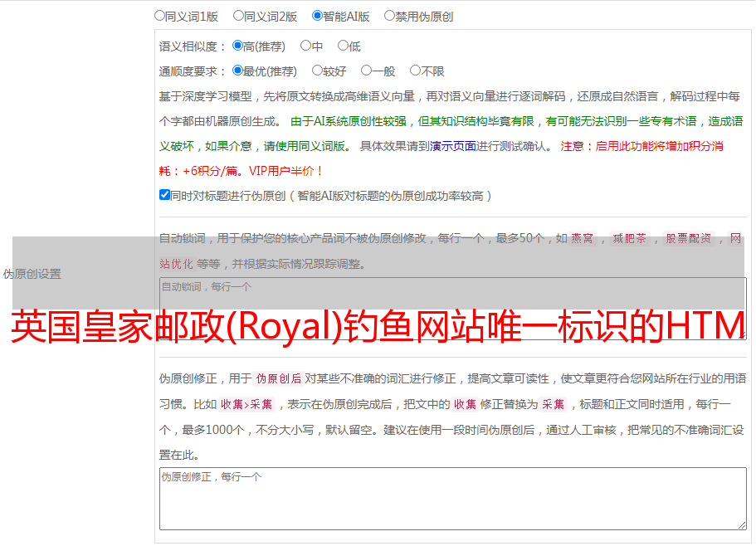Set 语义相似度 to 高(推荐)
Image resolution: width=756 pixels, height=546 pixels.
coord(237,46)
